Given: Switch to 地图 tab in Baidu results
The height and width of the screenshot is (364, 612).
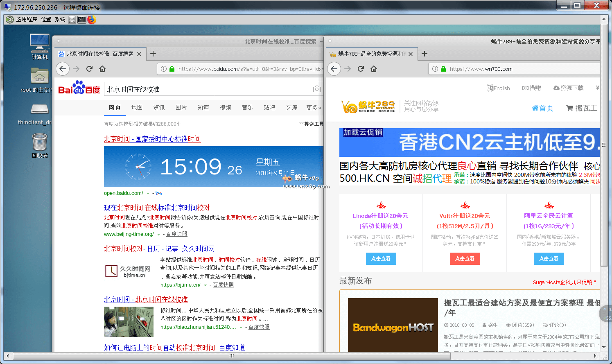Looking at the screenshot, I should coord(137,108).
